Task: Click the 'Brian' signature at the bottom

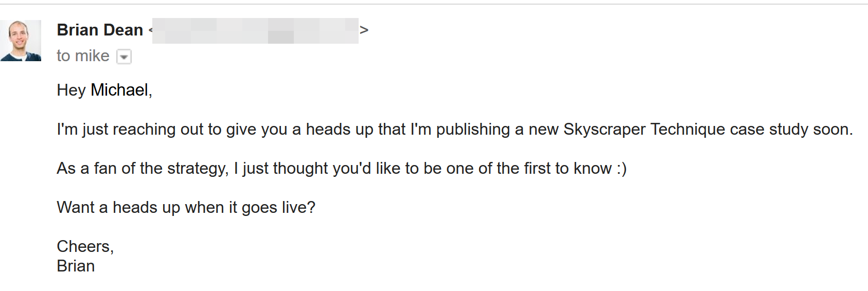Action: pos(76,266)
